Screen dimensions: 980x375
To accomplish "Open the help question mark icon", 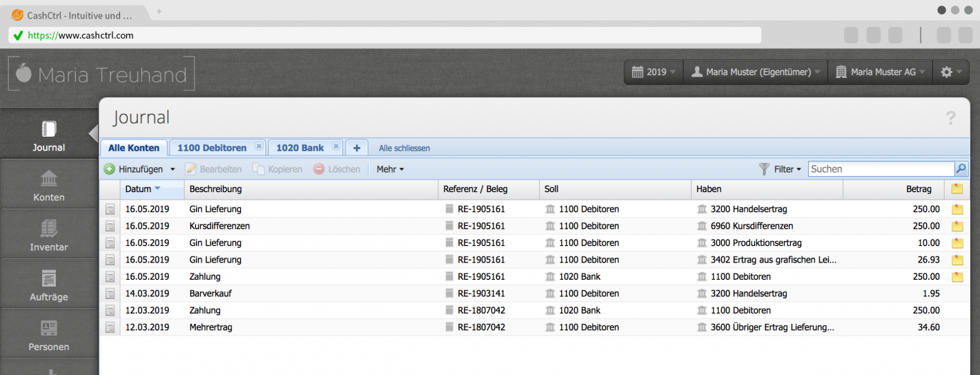I will click(x=950, y=119).
